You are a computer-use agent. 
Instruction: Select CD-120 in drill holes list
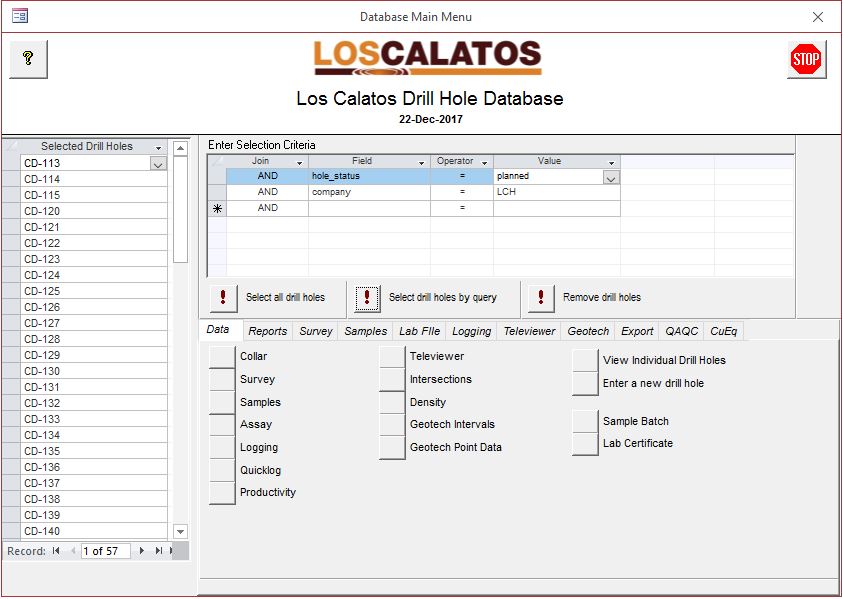click(94, 211)
